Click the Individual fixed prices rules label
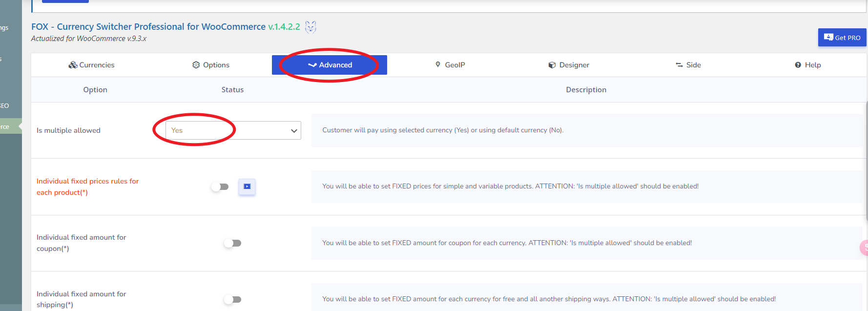Viewport: 868px width, 311px height. pos(88,187)
